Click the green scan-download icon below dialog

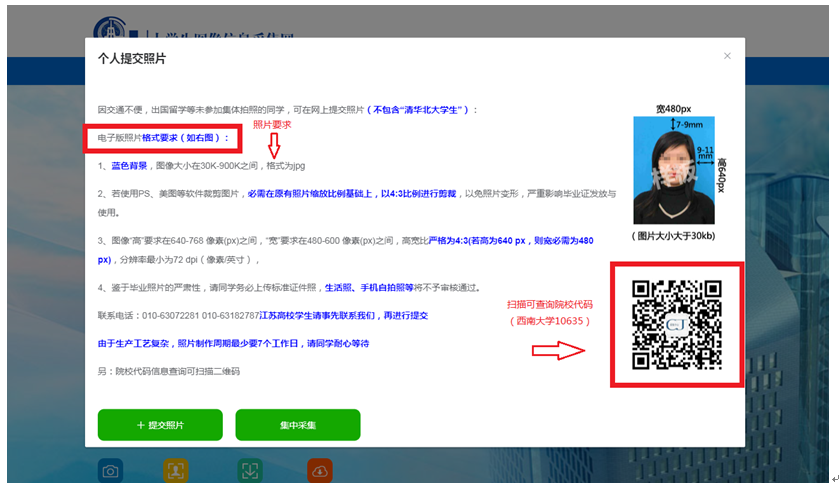pos(250,471)
